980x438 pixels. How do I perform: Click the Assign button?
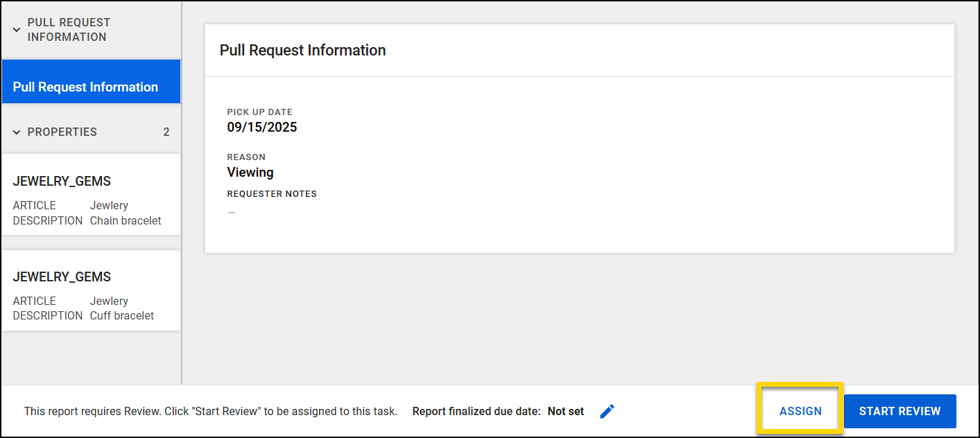click(x=800, y=411)
